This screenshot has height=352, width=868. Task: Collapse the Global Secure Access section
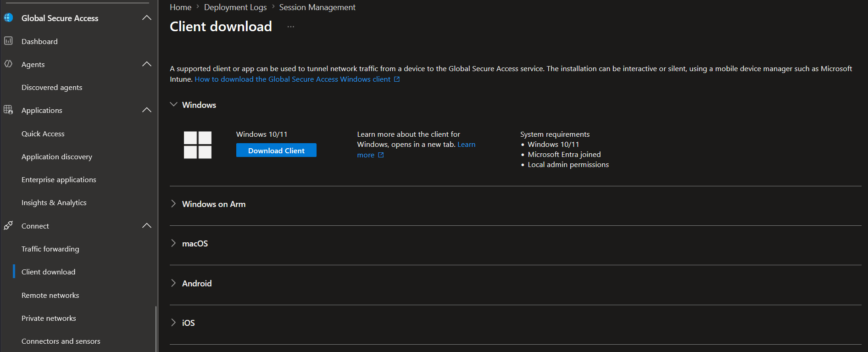tap(147, 18)
